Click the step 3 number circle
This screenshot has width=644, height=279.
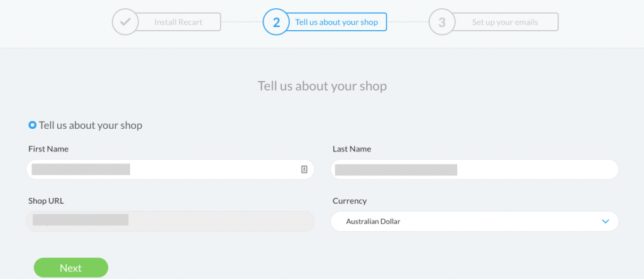pyautogui.click(x=442, y=22)
